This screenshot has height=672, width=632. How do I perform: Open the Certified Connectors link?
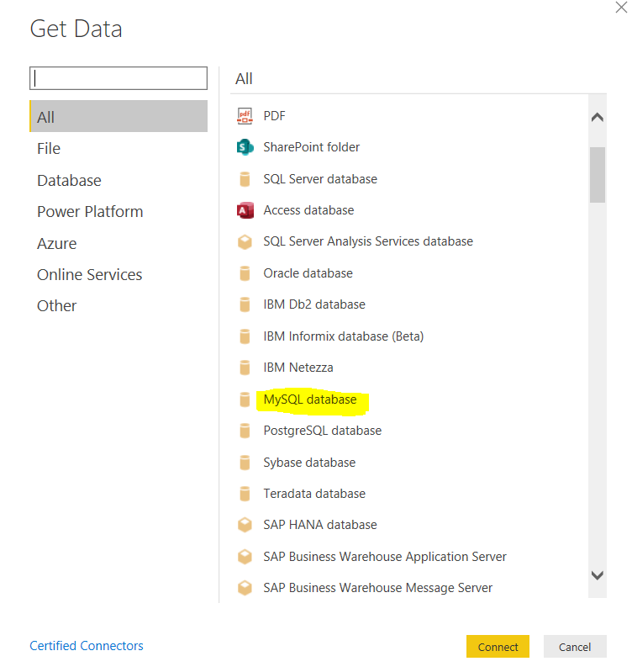[x=87, y=646]
